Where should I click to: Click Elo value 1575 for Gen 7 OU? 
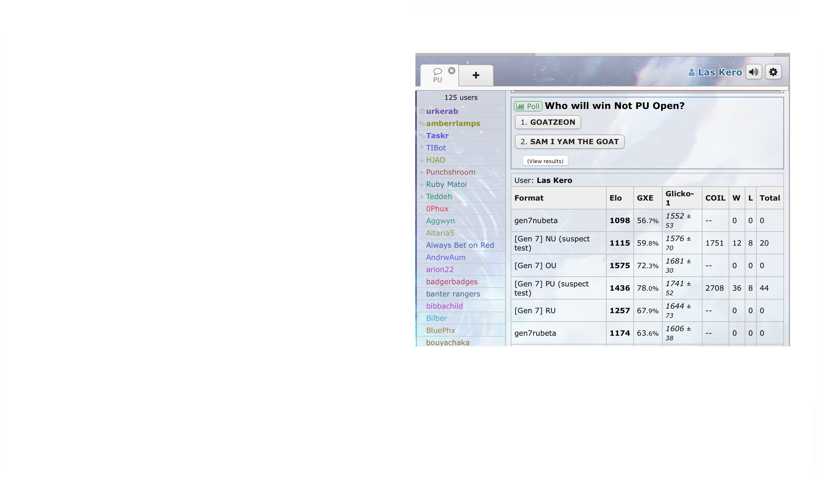(620, 265)
